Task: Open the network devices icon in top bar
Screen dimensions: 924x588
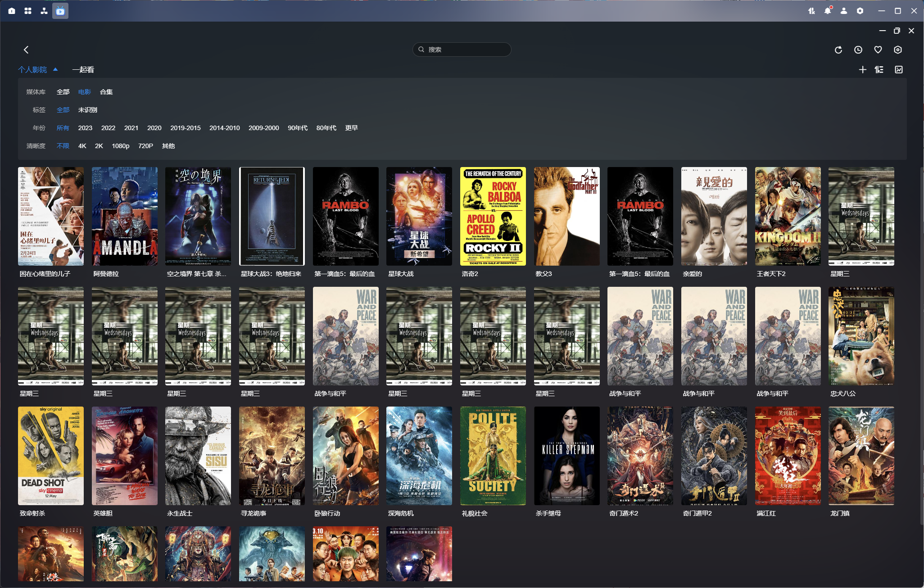Action: (44, 11)
